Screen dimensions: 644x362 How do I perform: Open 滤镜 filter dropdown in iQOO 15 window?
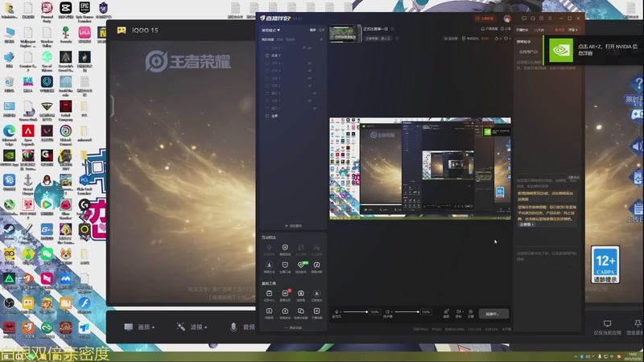(192, 327)
